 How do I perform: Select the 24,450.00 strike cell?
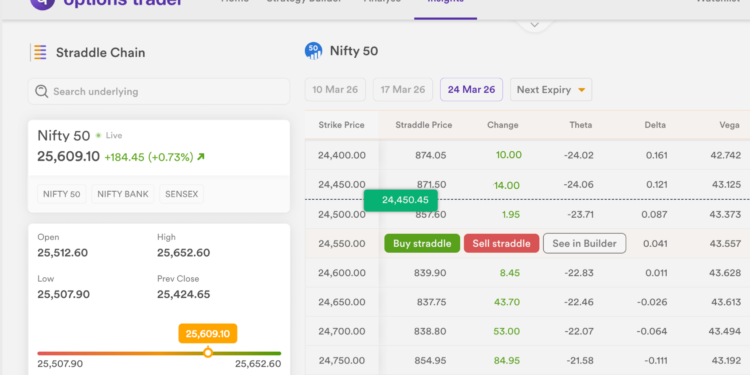pos(342,184)
